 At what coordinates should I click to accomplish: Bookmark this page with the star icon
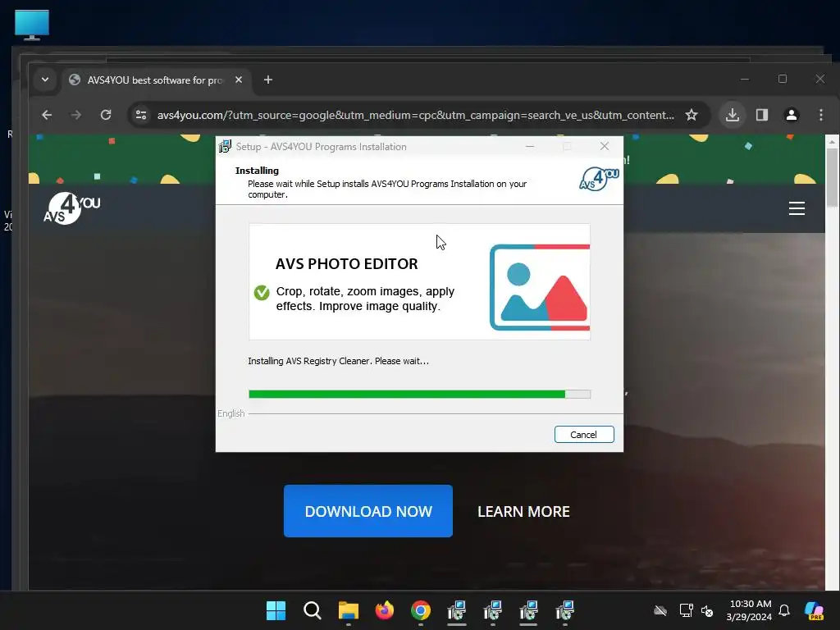coord(692,115)
